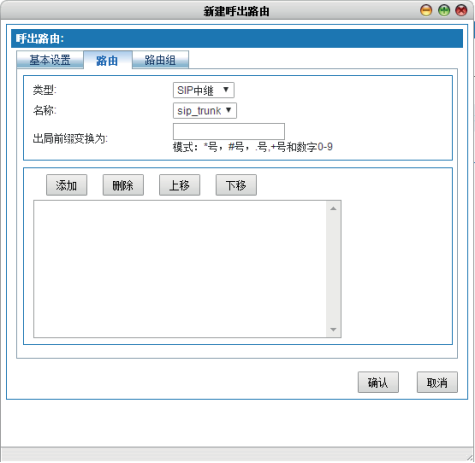Screen dimensions: 475x463
Task: Click the list scrollbar up arrow
Action: 333,209
